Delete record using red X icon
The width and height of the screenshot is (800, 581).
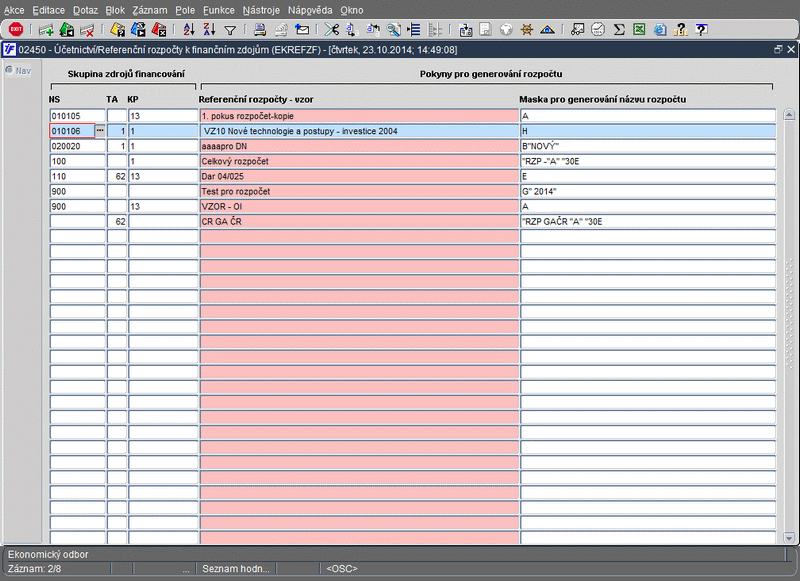click(87, 30)
